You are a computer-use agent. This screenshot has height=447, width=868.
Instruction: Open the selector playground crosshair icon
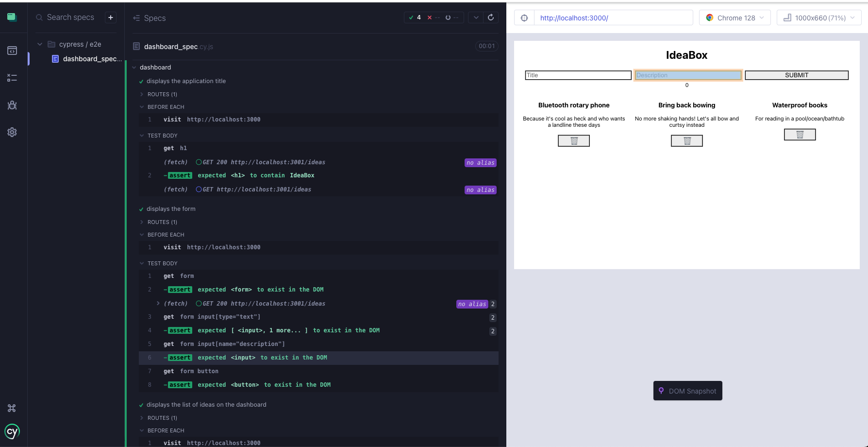(524, 17)
